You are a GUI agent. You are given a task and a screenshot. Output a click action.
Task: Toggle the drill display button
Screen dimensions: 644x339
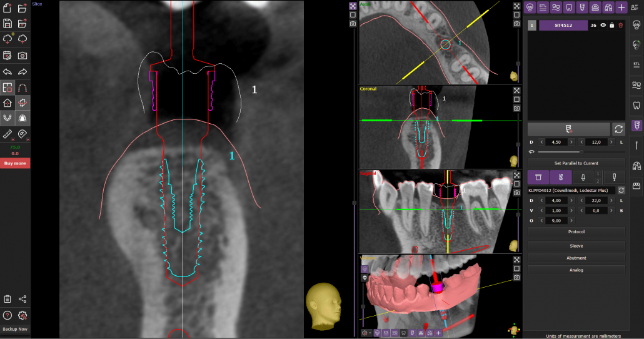click(x=561, y=177)
